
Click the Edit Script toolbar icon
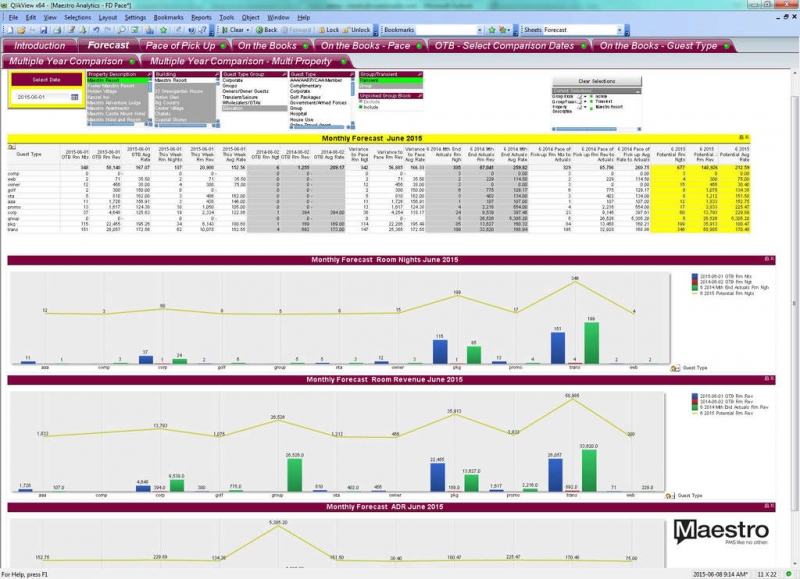point(71,30)
